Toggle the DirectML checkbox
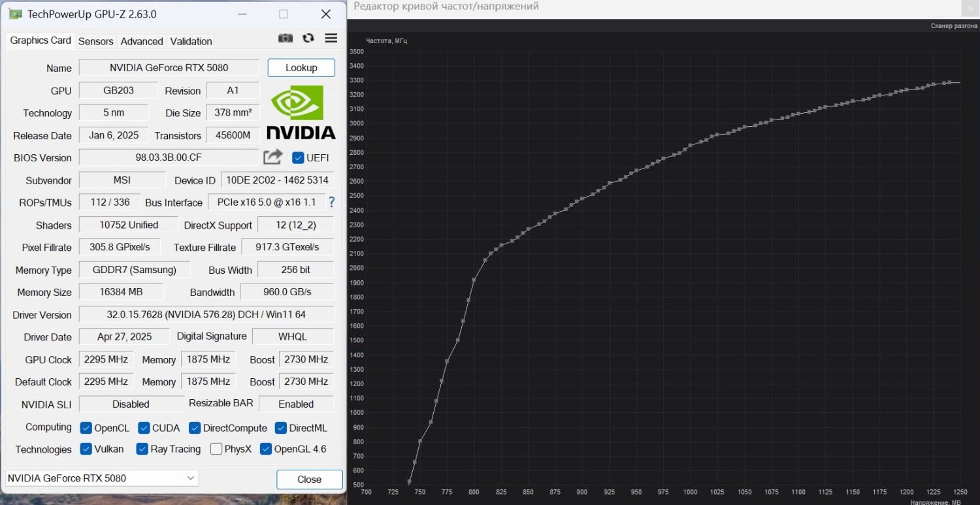980x505 pixels. tap(281, 428)
